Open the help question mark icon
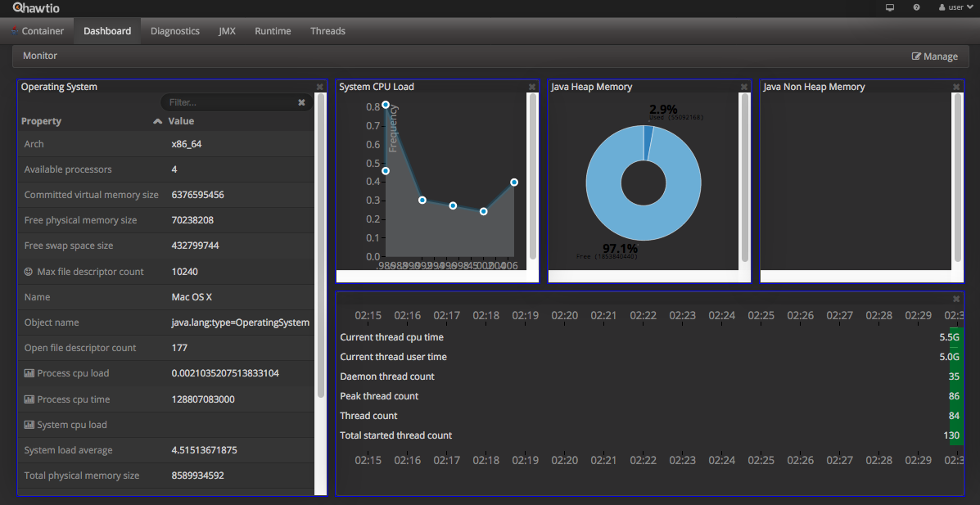Image resolution: width=980 pixels, height=505 pixels. [916, 7]
